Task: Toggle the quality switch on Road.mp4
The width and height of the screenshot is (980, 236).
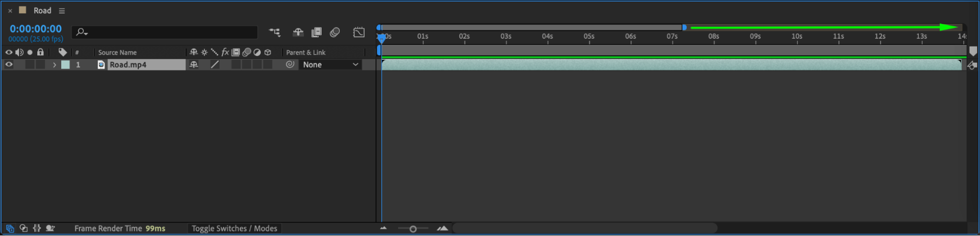Action: 215,65
